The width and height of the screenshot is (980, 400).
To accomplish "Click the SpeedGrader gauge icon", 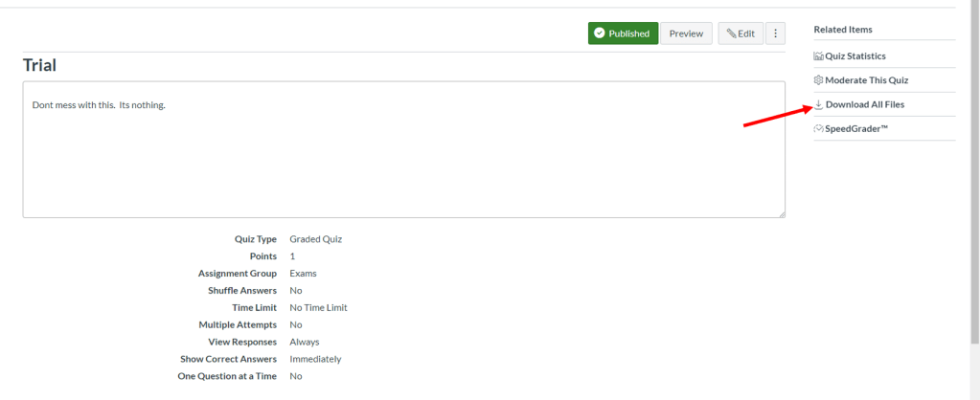I will coord(819,128).
